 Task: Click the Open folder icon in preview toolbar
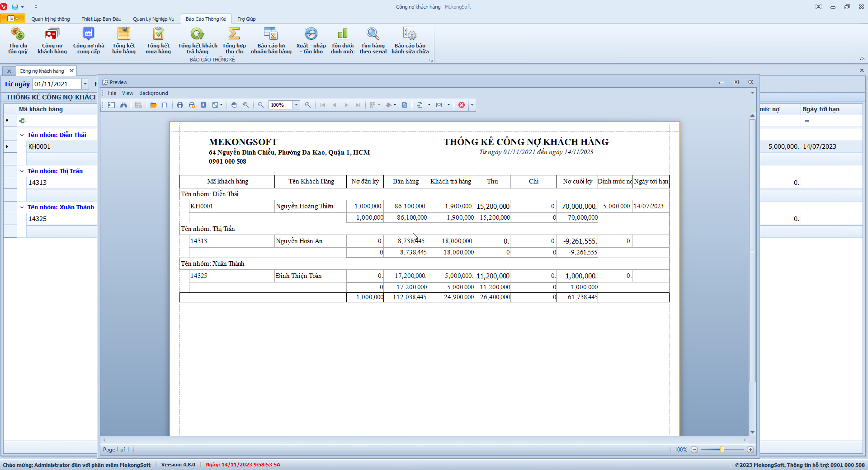(153, 105)
